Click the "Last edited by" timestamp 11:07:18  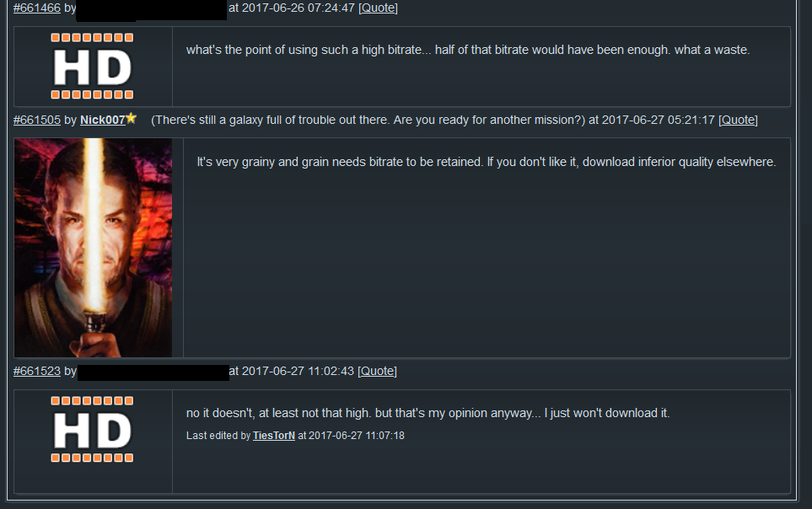357,436
